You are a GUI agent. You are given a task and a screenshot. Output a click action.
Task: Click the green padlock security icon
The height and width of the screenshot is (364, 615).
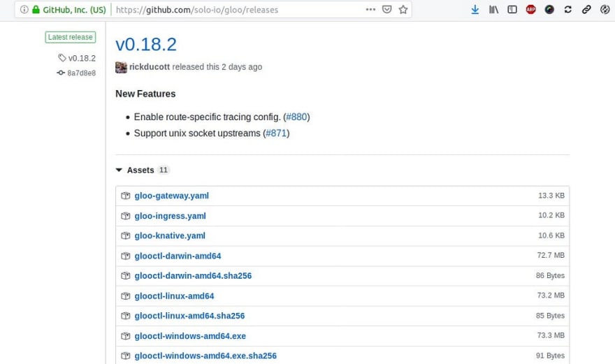click(x=36, y=9)
